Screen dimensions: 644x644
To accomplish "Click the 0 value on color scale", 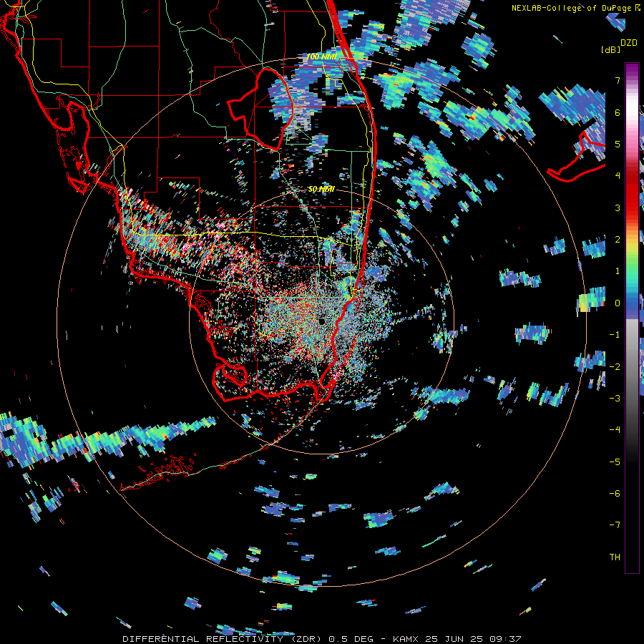I will click(x=618, y=303).
